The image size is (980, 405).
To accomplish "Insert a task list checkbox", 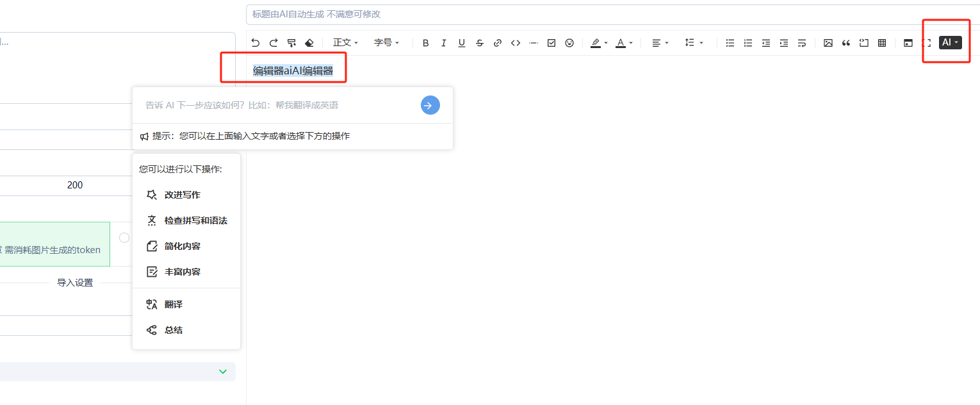I will (x=551, y=43).
